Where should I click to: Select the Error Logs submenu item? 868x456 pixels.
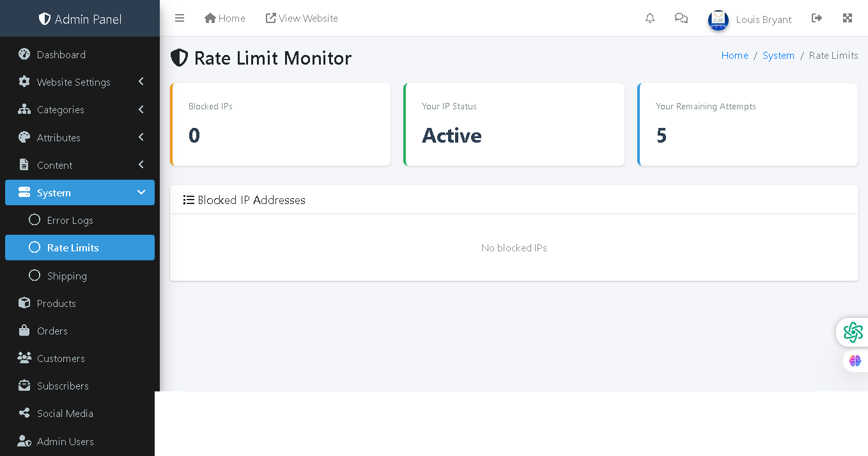point(70,220)
